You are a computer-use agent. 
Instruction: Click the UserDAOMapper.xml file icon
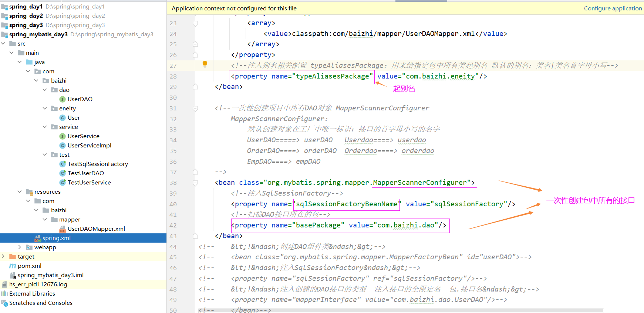pos(63,229)
